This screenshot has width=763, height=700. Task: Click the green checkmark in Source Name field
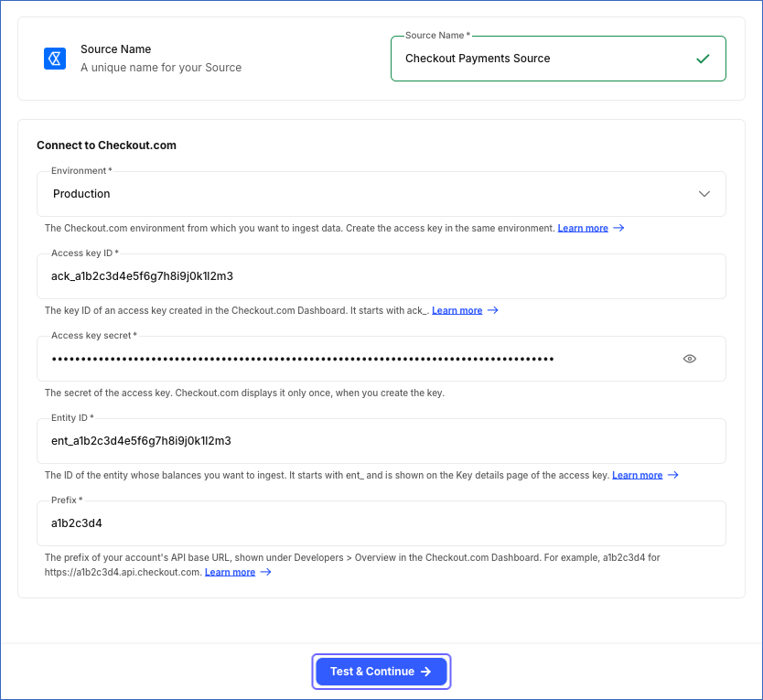coord(703,59)
